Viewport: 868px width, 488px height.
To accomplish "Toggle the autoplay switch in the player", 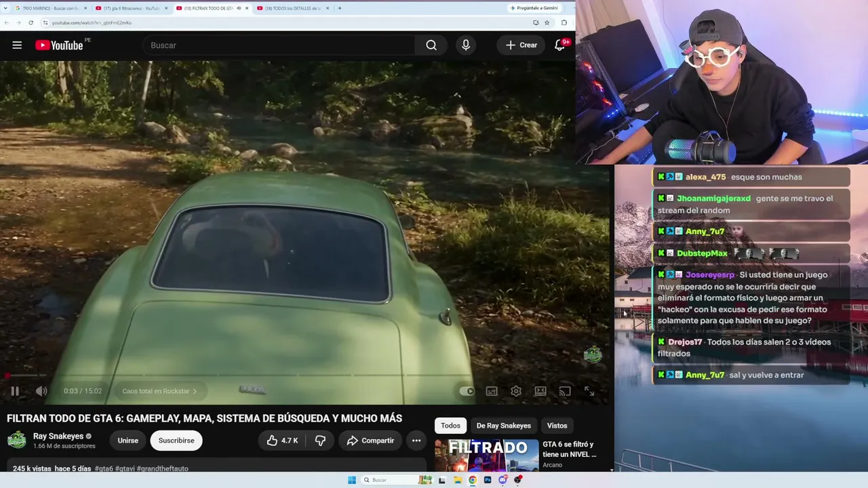I will pyautogui.click(x=467, y=391).
